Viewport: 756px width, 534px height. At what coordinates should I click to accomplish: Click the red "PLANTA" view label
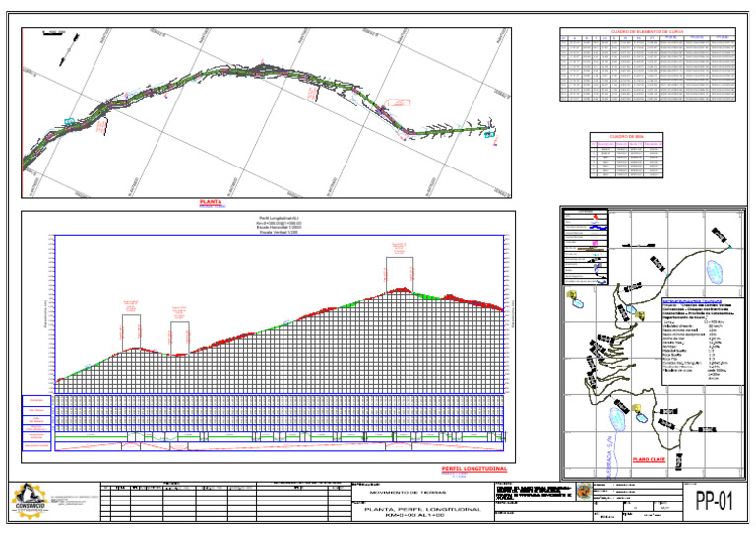click(211, 202)
